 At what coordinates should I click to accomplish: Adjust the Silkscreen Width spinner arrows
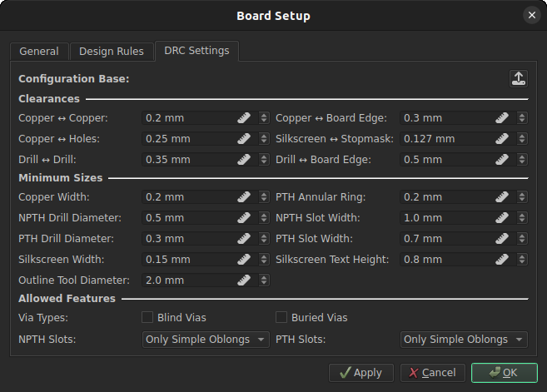264,260
